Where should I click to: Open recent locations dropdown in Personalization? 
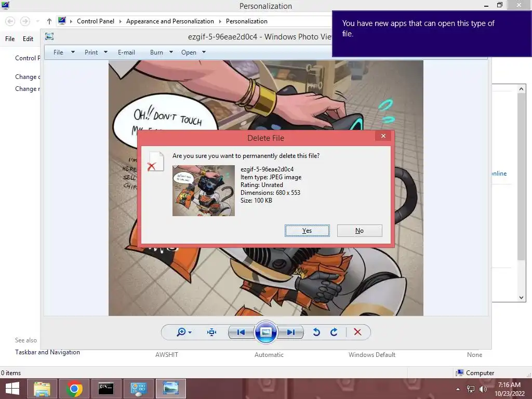(37, 21)
